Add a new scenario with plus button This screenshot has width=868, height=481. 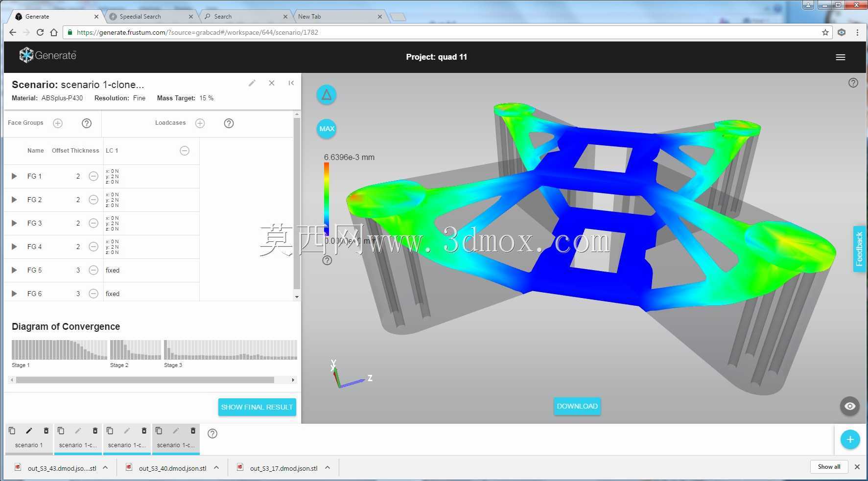(x=850, y=439)
